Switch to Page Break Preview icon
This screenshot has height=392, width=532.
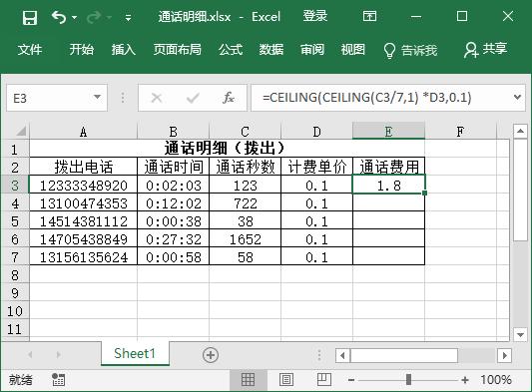tap(324, 379)
